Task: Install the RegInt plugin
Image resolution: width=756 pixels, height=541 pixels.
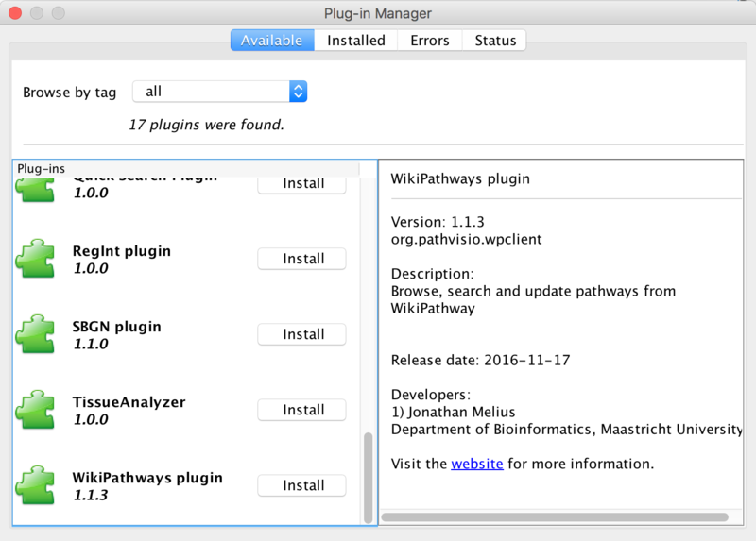Action: (x=301, y=259)
